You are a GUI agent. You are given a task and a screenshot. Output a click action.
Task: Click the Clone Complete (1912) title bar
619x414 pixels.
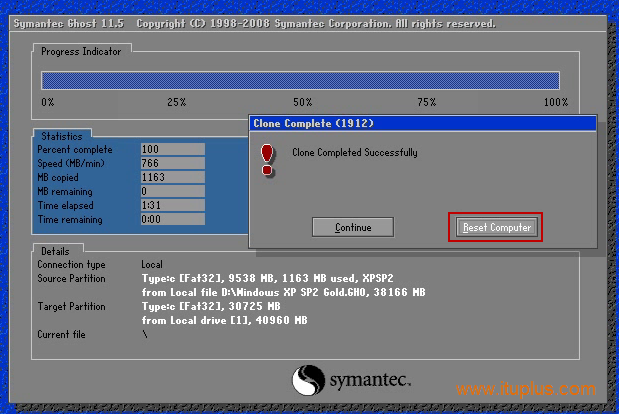(422, 124)
